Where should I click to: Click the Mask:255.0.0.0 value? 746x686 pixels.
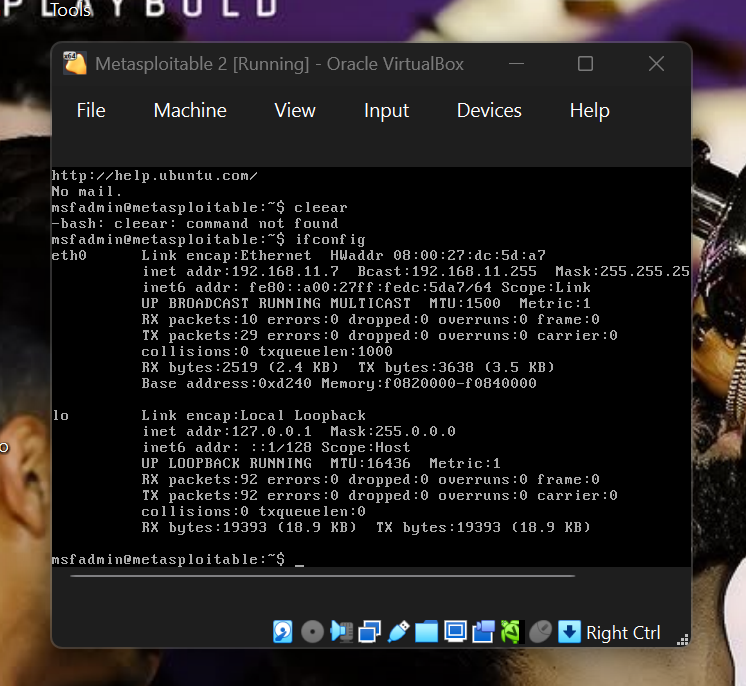pos(393,431)
